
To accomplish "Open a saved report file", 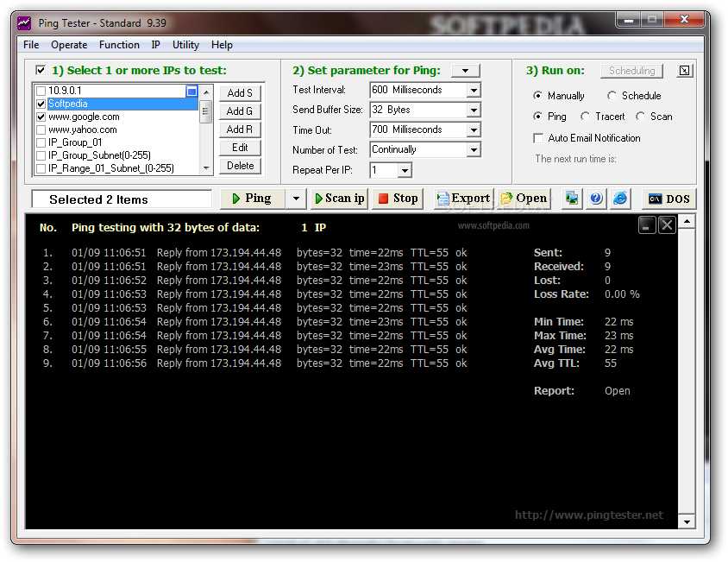I will (524, 199).
